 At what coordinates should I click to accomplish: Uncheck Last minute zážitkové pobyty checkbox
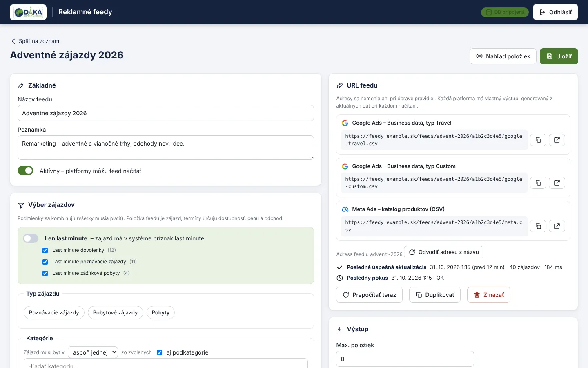coord(45,273)
